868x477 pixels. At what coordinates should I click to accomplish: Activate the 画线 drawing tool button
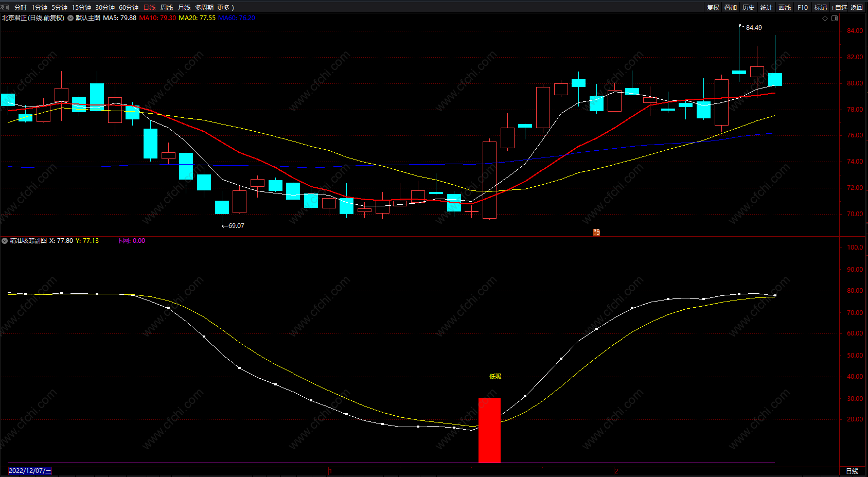pos(785,8)
